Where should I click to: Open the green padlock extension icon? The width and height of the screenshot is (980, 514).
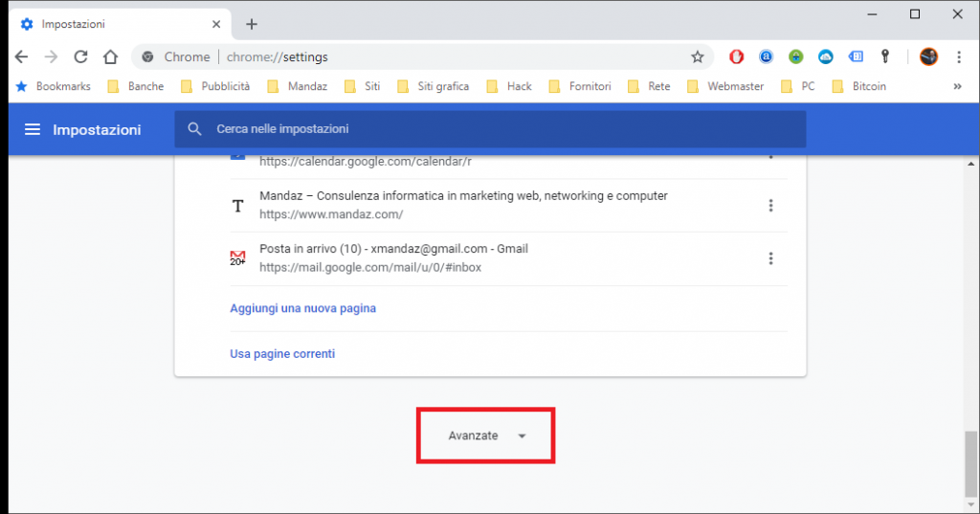(795, 57)
